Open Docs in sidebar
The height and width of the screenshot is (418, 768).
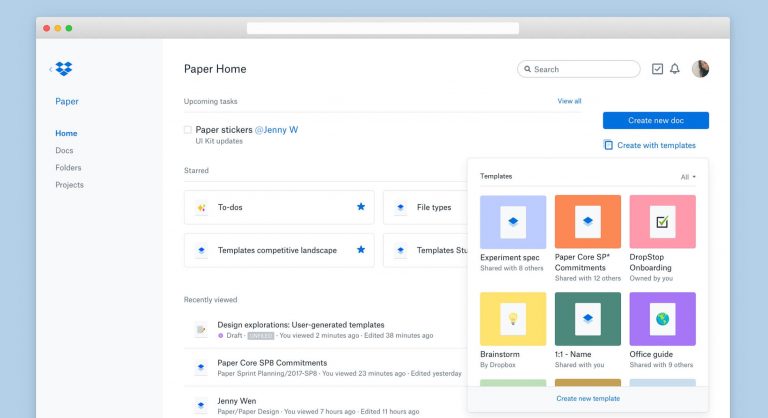64,150
